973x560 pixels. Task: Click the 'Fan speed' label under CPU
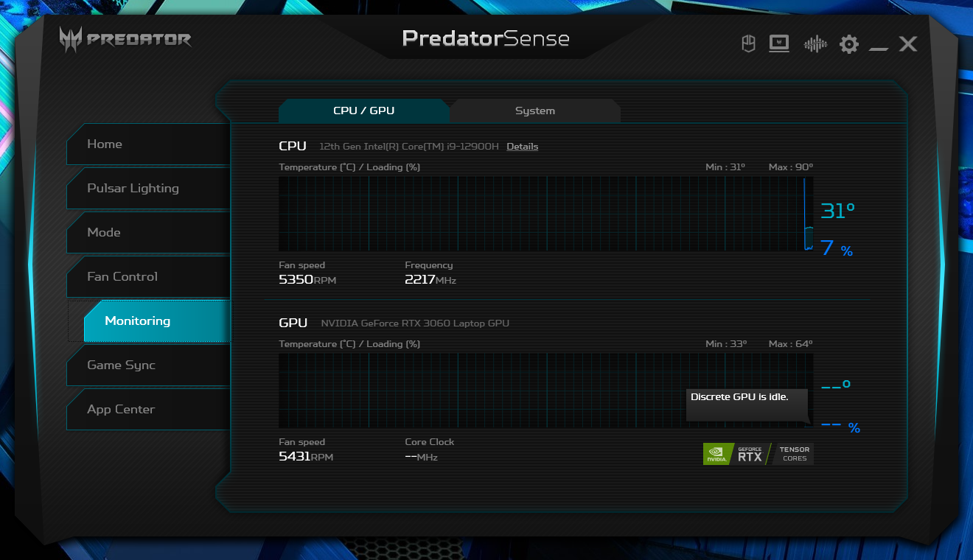pyautogui.click(x=301, y=265)
